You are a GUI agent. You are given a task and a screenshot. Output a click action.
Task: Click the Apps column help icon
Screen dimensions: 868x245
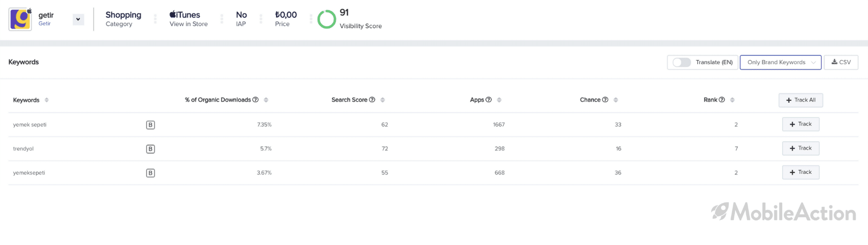488,100
